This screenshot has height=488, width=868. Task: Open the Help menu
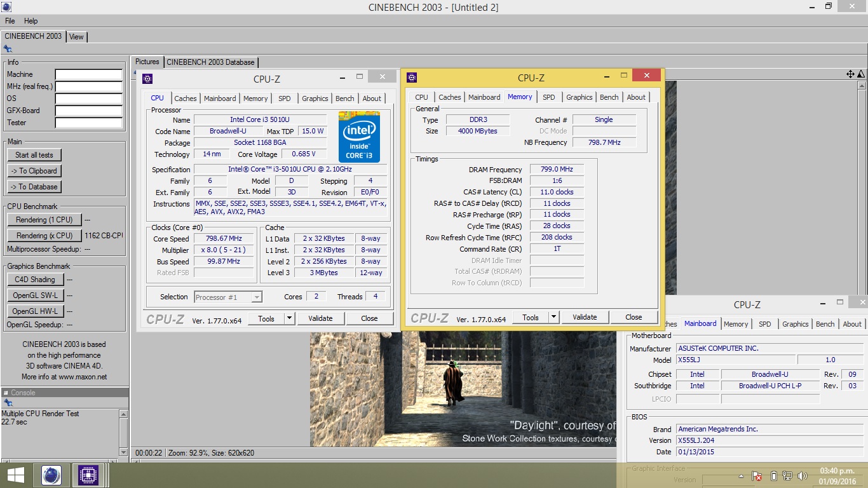point(31,21)
